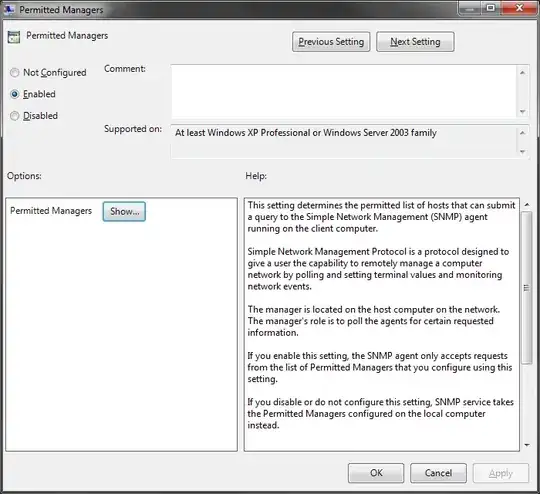Click help paragraph starting 'This setting determines'
Screen dimensions: 540x494
coord(381,217)
